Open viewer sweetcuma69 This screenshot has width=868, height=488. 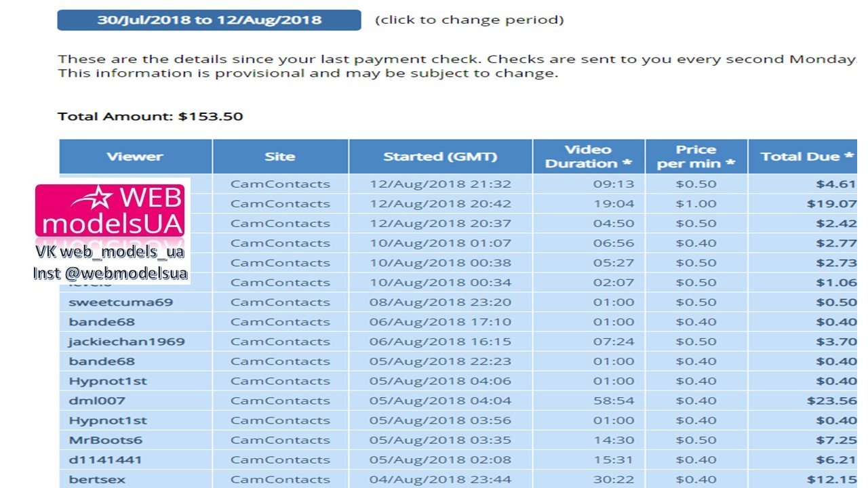121,302
